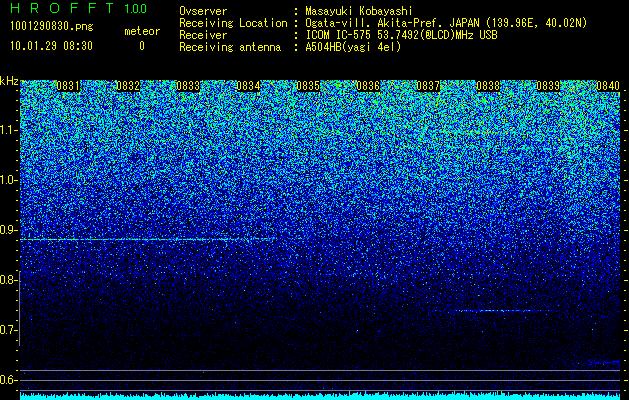Click the Receiving Location label
The width and height of the screenshot is (629, 400).
(233, 23)
